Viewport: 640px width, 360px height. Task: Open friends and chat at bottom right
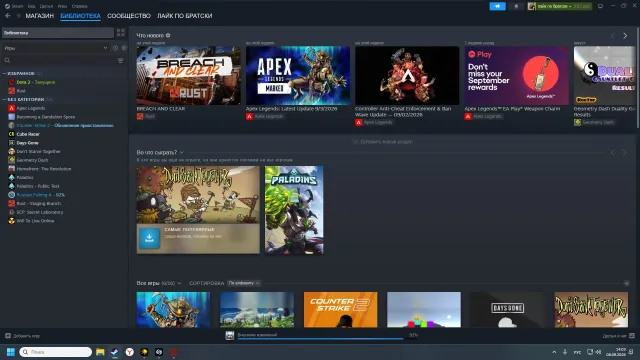pos(618,336)
